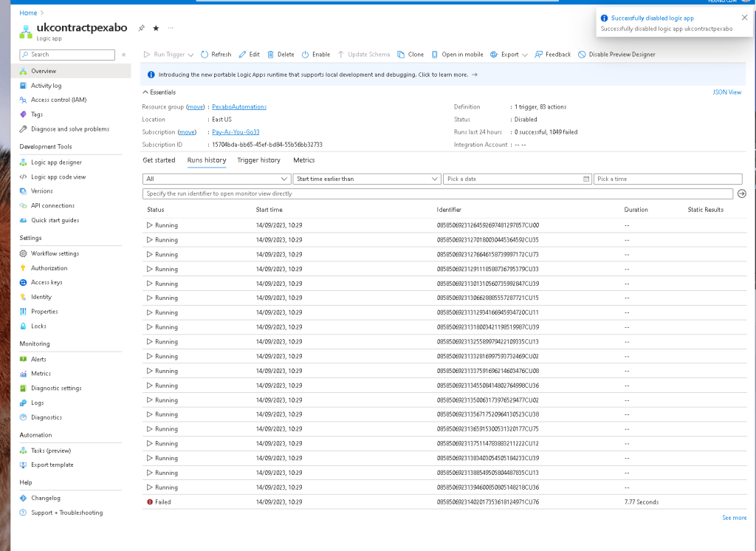Screen dimensions: 756x551
Task: Click See more runs link
Action: [x=735, y=518]
